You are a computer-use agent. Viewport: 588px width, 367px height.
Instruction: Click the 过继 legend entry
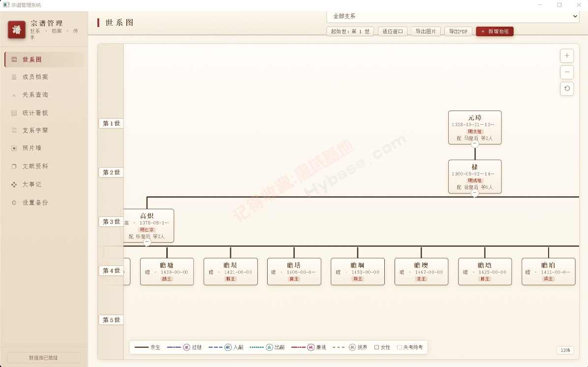[184, 347]
